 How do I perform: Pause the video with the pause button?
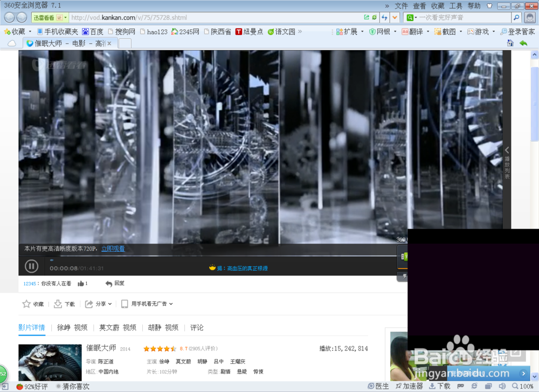31,266
